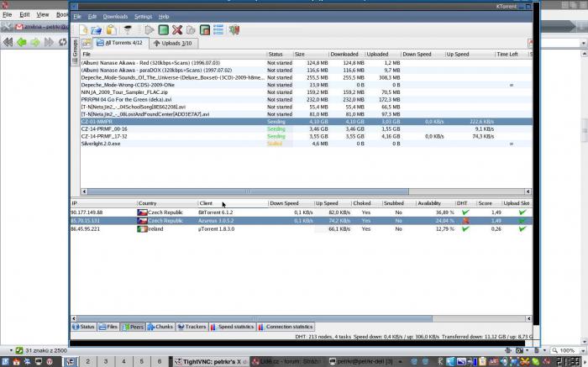Switch to the All Torrents 4/12 tab
The height and width of the screenshot is (367, 588).
point(120,43)
